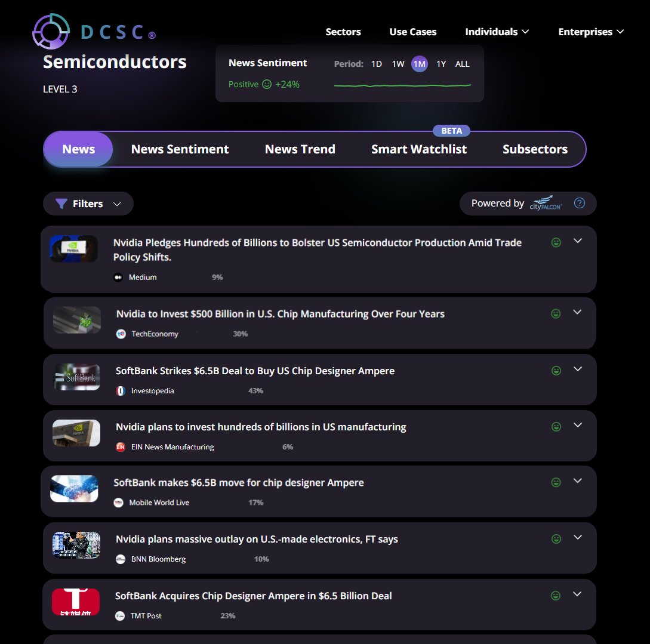Click handshake thumbnail on Mobile World Live article
This screenshot has width=650, height=644.
(x=74, y=489)
